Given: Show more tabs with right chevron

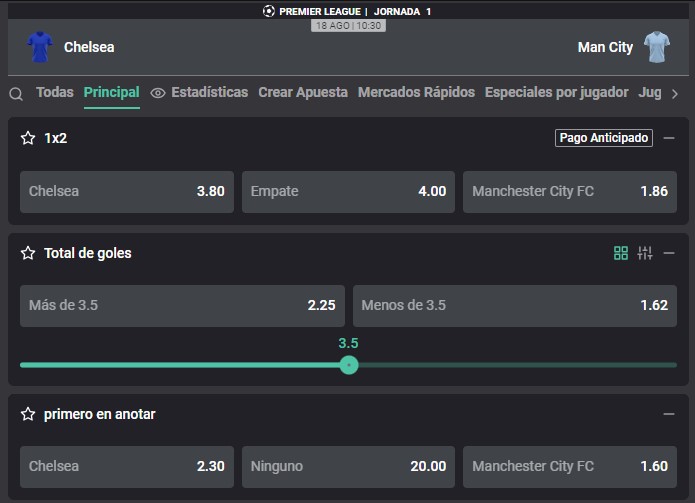Looking at the screenshot, I should [x=675, y=94].
